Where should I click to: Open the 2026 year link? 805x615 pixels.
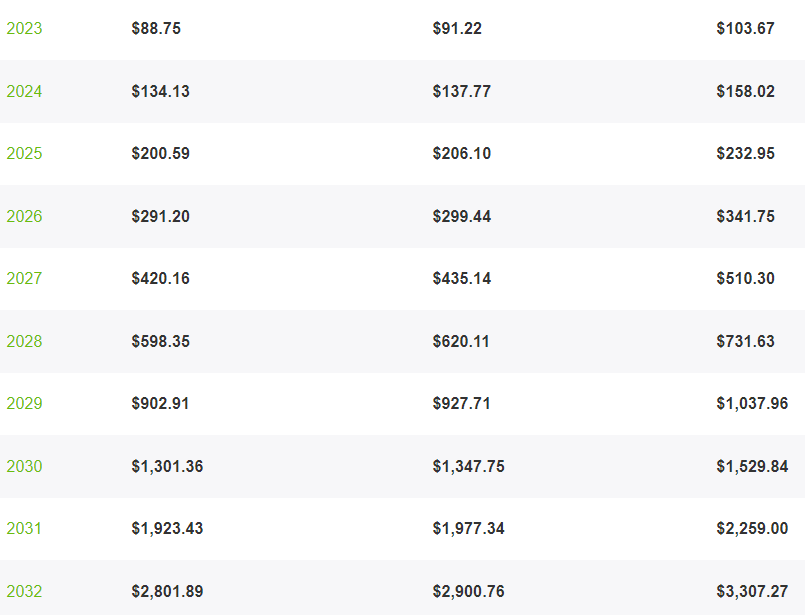click(24, 217)
